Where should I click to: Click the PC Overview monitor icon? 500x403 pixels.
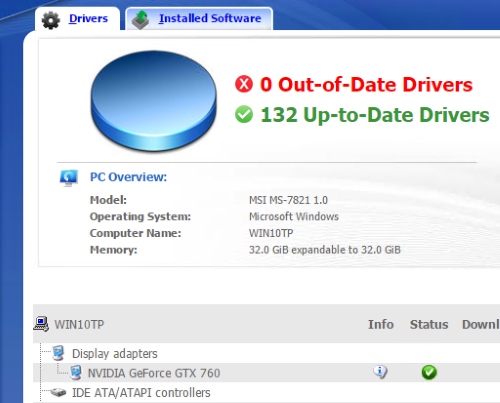(x=69, y=178)
